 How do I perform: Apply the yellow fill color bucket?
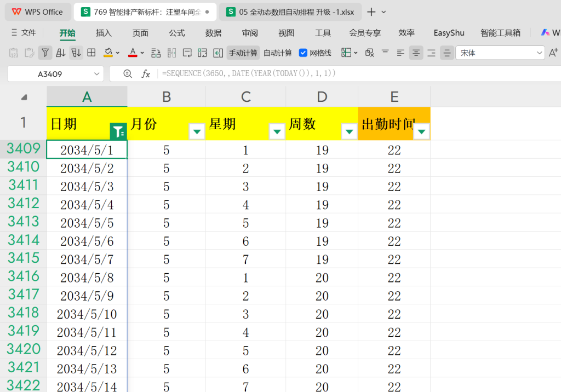coord(108,53)
